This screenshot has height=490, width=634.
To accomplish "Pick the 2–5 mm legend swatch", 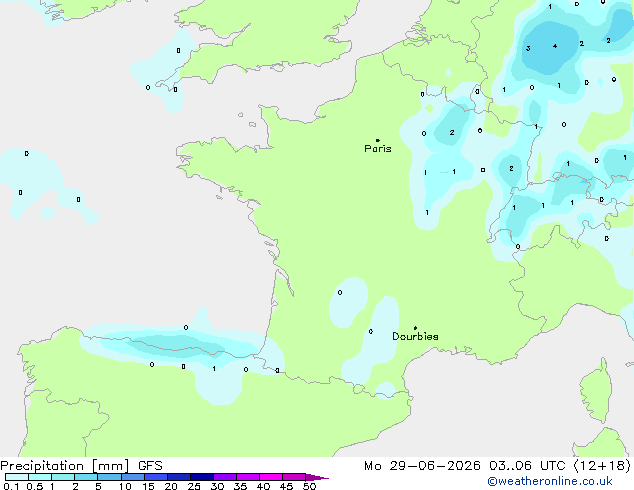I will coord(86,477).
